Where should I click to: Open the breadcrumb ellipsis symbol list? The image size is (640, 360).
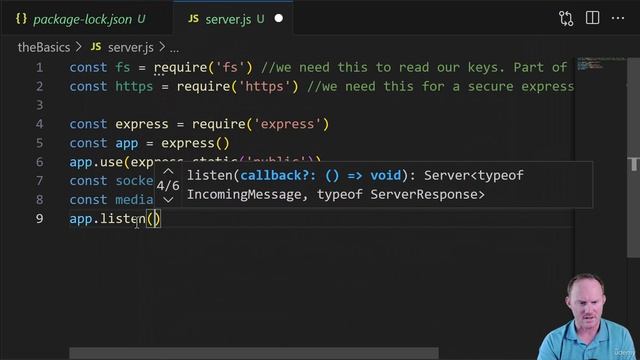pyautogui.click(x=174, y=49)
